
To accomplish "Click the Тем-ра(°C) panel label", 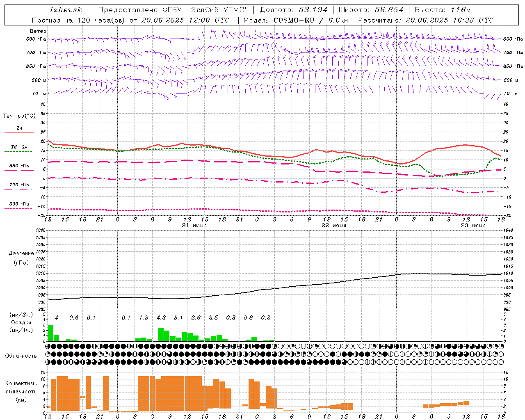I will tap(19, 116).
